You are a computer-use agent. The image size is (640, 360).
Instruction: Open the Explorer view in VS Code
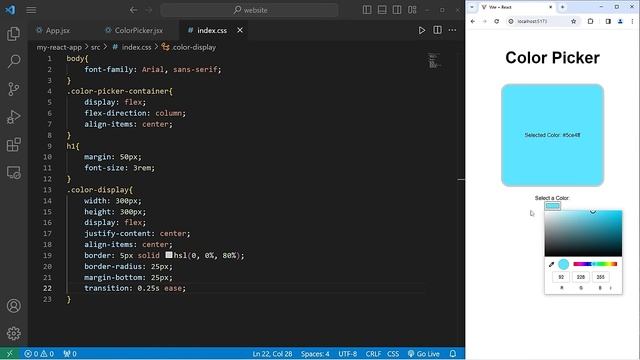(x=13, y=34)
